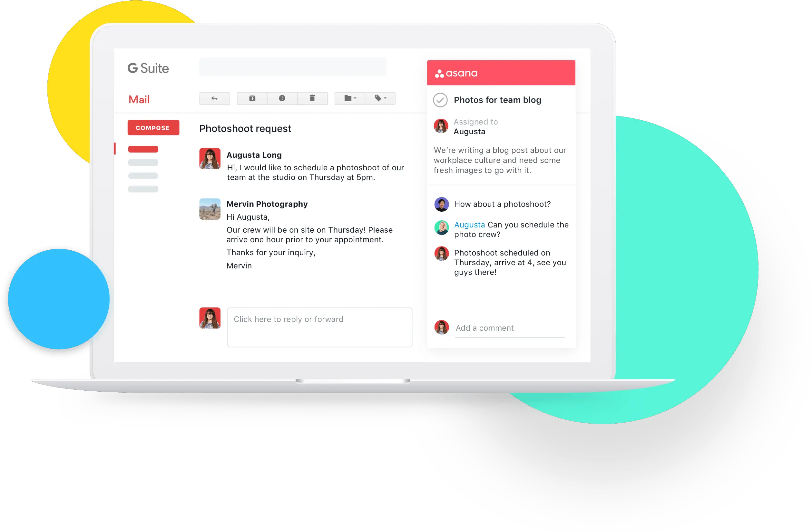Viewport: 812px width, 532px height.
Task: Click the reply arrow icon
Action: [x=214, y=99]
